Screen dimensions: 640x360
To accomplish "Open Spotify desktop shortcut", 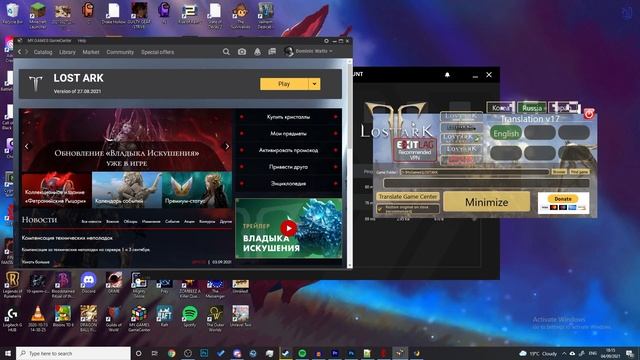I will 189,316.
